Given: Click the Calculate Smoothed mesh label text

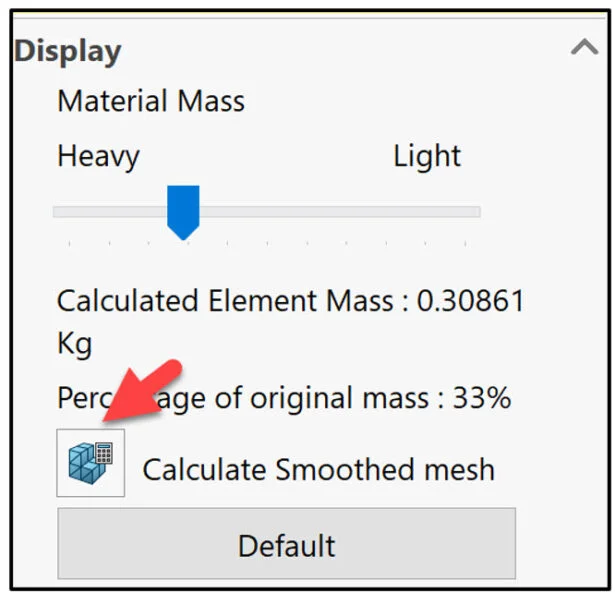Looking at the screenshot, I should (x=318, y=469).
